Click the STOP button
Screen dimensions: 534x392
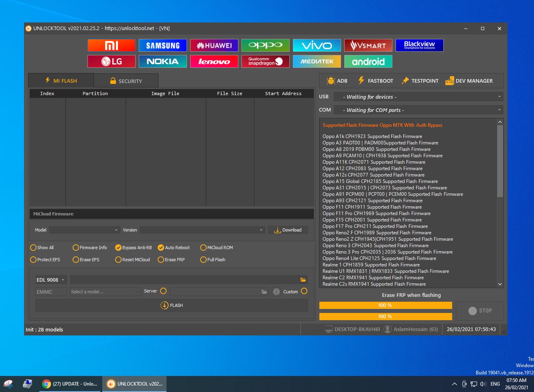click(480, 311)
